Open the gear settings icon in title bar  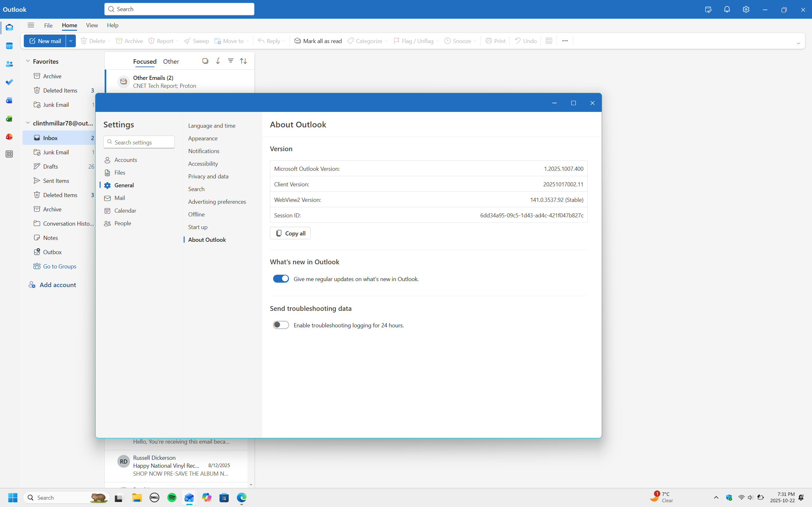(746, 10)
